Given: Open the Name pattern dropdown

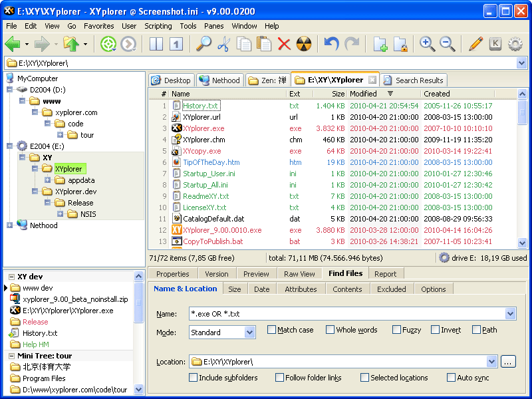Looking at the screenshot, I should [510, 314].
